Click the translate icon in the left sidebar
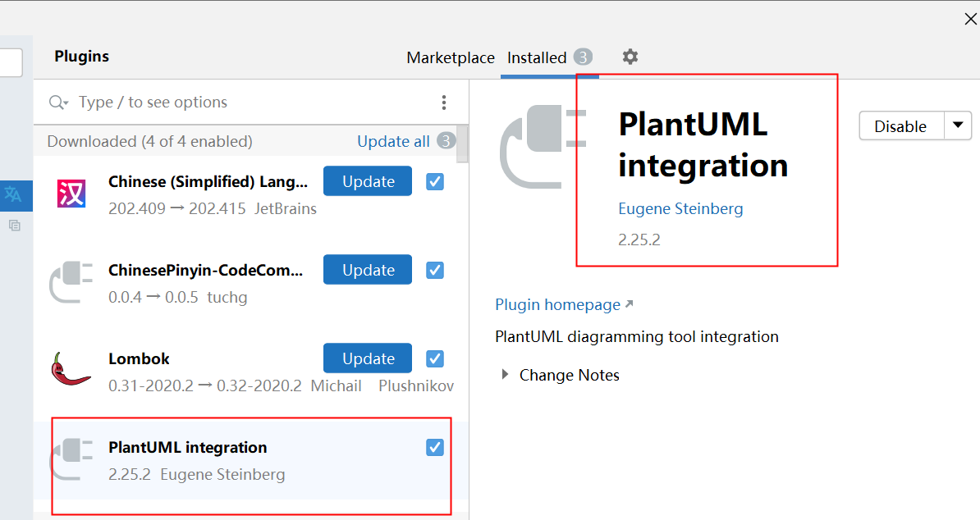This screenshot has height=520, width=980. click(13, 194)
